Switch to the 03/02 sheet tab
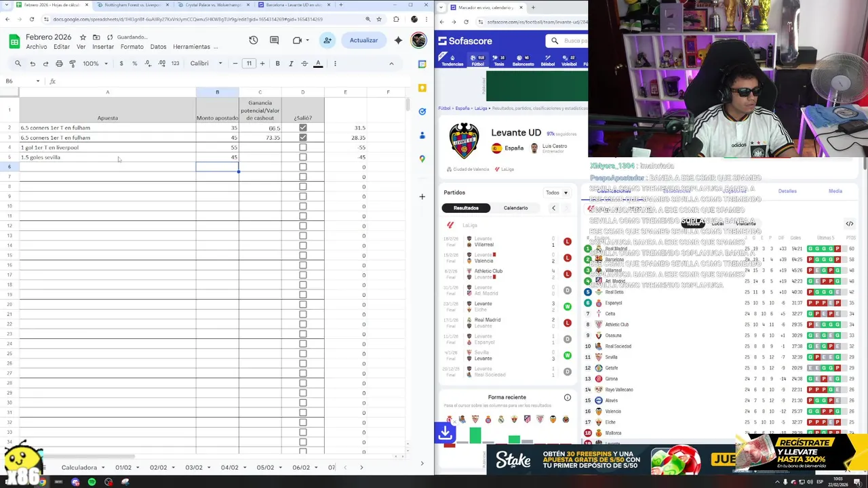The width and height of the screenshot is (868, 488). (x=194, y=468)
